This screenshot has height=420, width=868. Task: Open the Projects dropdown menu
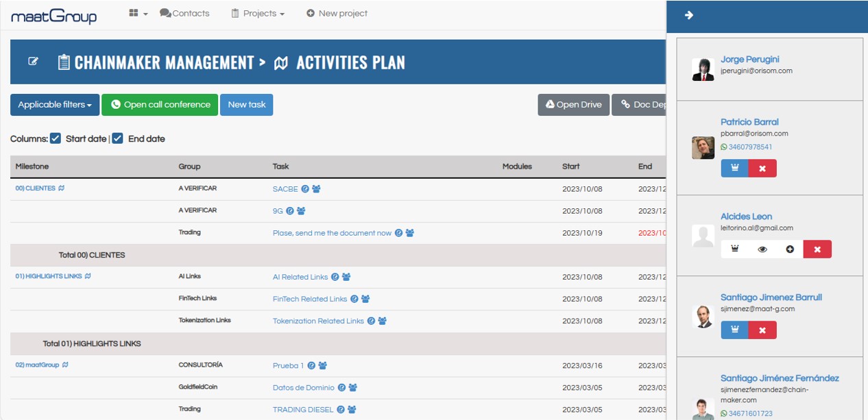coord(258,14)
